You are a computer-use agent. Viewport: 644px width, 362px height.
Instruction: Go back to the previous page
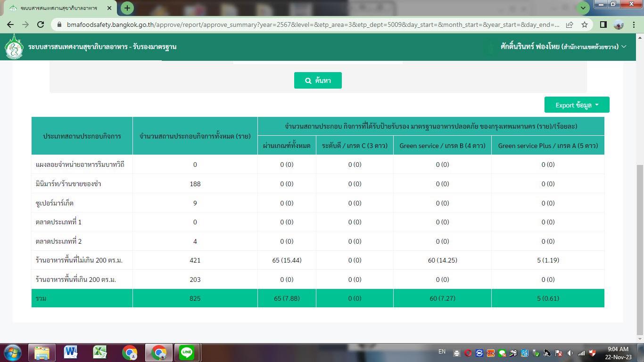coord(10,25)
